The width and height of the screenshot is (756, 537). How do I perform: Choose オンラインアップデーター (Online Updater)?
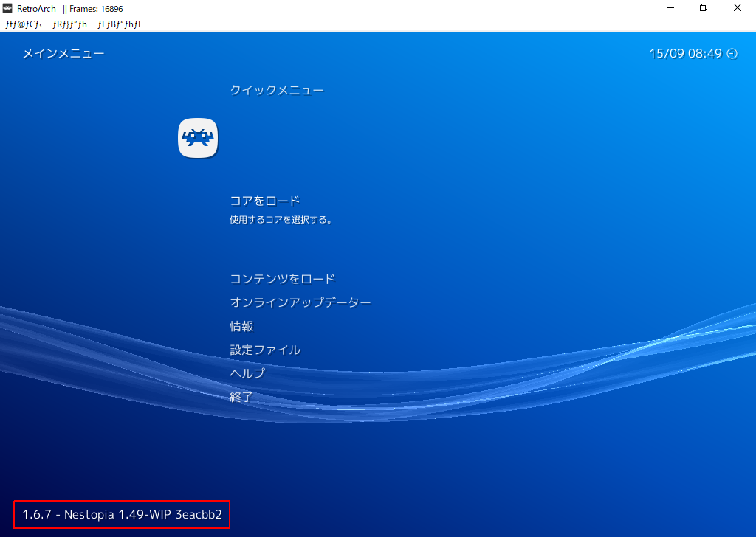click(300, 302)
